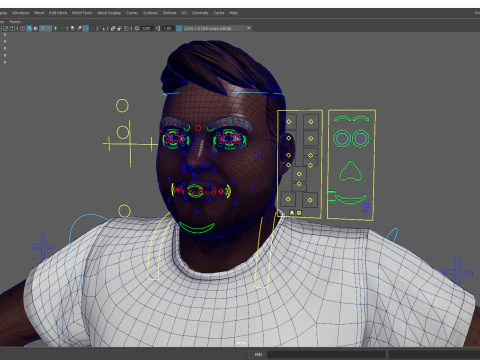Select red circle control between the eyebrows
480x360 pixels.
click(198, 128)
